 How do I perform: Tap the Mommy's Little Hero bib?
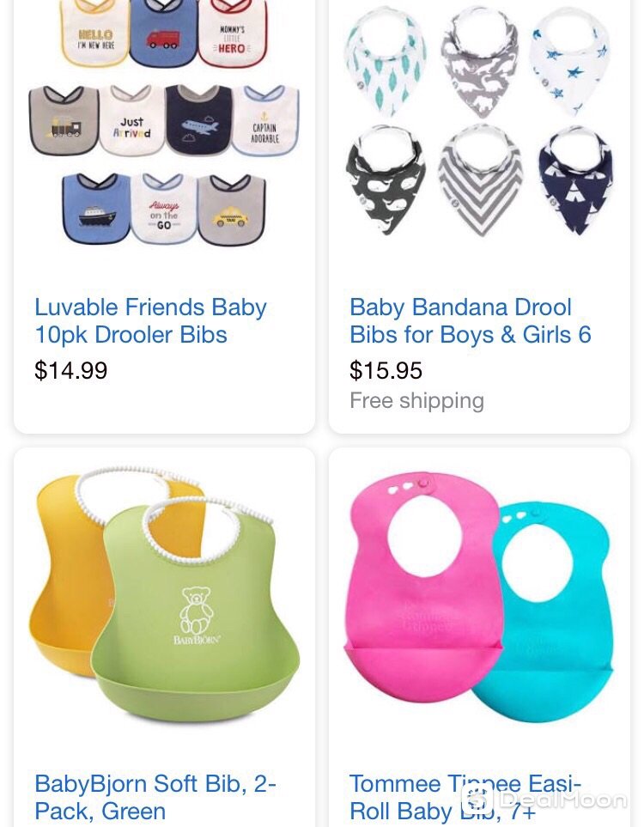point(232,33)
